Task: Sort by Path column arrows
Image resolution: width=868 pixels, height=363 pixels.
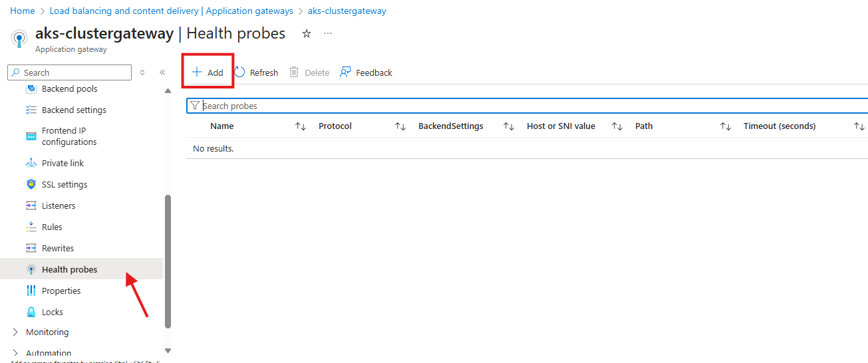Action: 726,126
